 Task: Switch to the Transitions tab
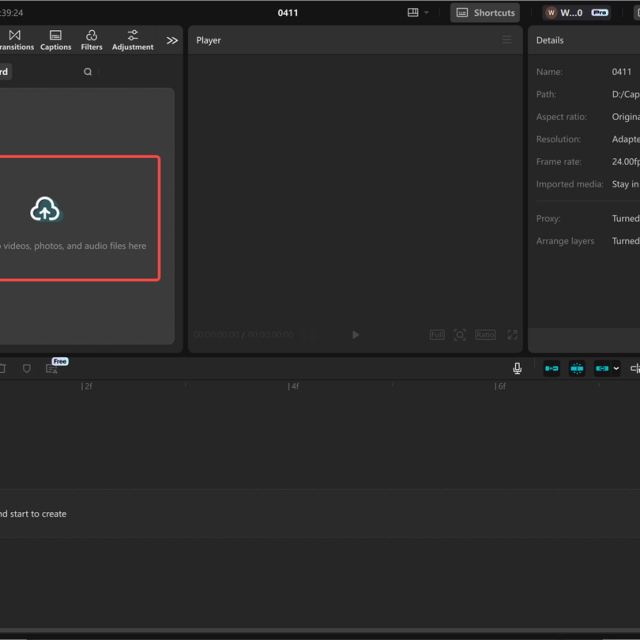pyautogui.click(x=14, y=40)
